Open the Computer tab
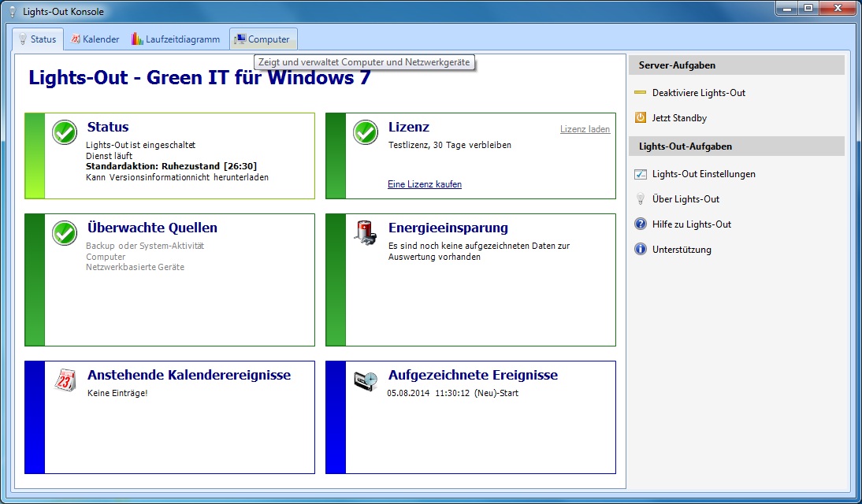This screenshot has width=862, height=504. pyautogui.click(x=263, y=39)
